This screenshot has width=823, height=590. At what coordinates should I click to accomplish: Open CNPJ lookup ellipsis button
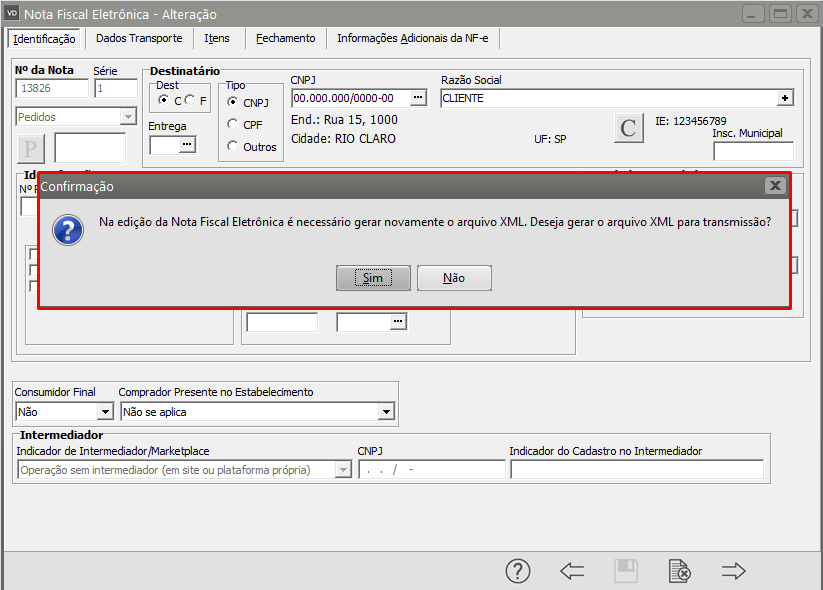pos(418,98)
